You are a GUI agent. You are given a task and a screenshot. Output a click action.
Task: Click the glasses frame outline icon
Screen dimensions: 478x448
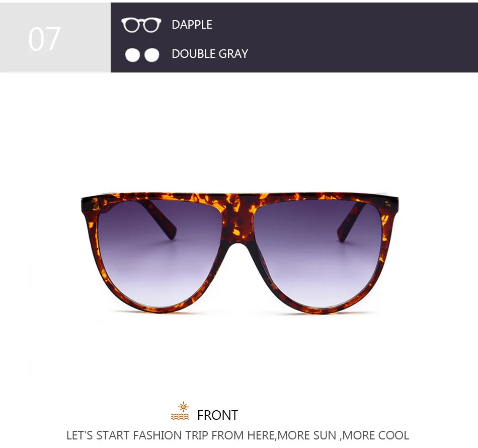point(141,25)
